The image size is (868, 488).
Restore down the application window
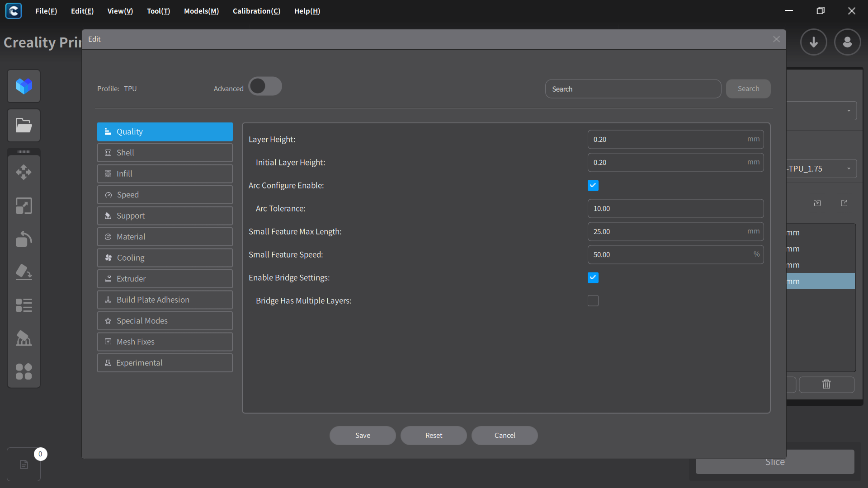(821, 11)
